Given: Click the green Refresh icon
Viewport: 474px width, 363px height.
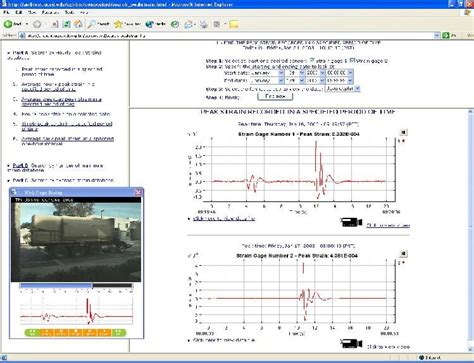Looking at the screenshot, I should point(66,24).
